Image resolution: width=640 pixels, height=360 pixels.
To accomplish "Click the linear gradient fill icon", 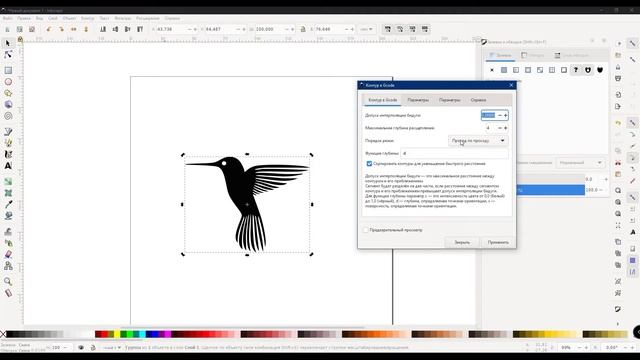I will (x=516, y=70).
